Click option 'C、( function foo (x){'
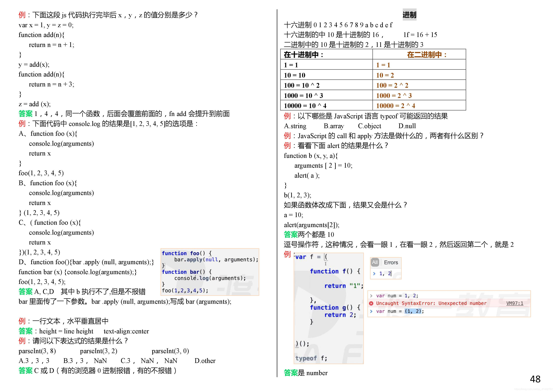The height and width of the screenshot is (392, 554). [50, 223]
